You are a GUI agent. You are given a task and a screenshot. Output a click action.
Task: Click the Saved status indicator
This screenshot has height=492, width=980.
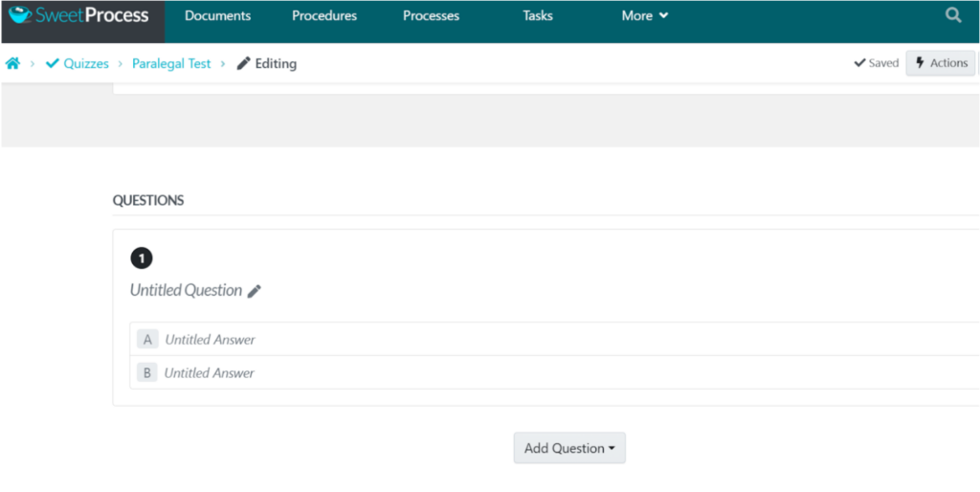tap(877, 63)
